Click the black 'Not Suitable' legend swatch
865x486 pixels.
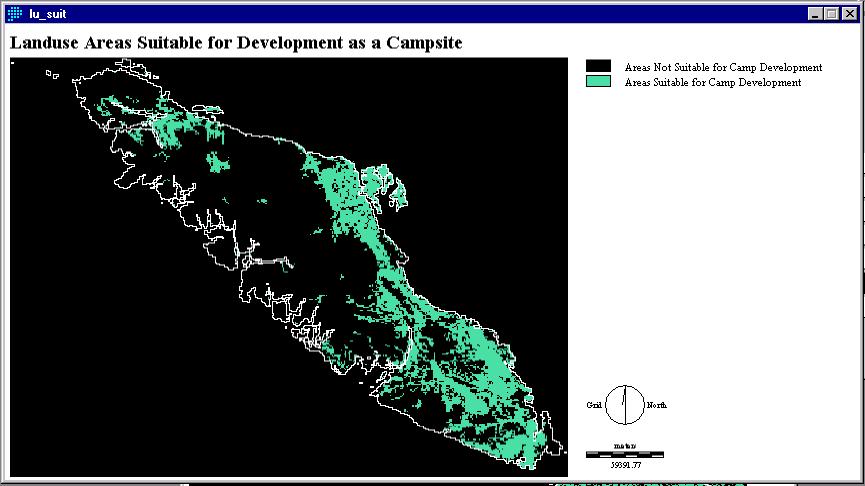click(x=598, y=67)
